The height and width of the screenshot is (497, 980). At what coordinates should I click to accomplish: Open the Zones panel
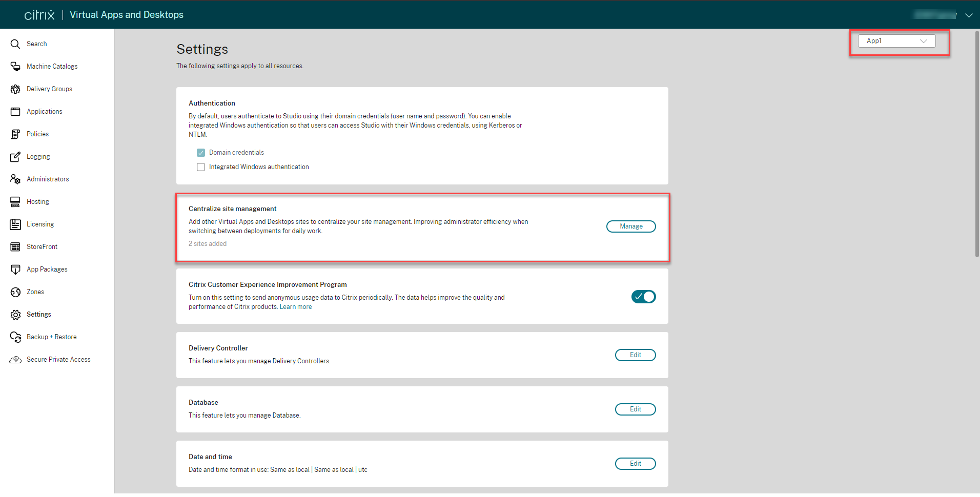[x=34, y=292]
